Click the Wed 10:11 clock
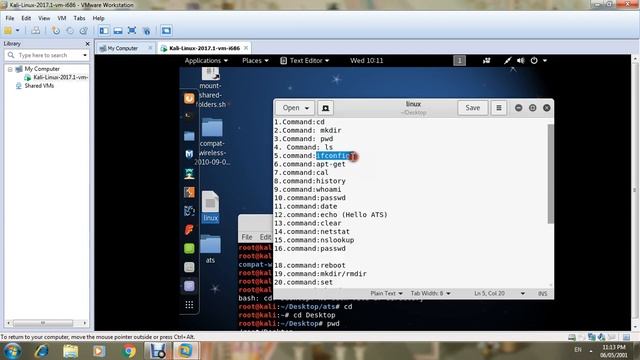Screen dimensions: 640x360 coord(367,60)
